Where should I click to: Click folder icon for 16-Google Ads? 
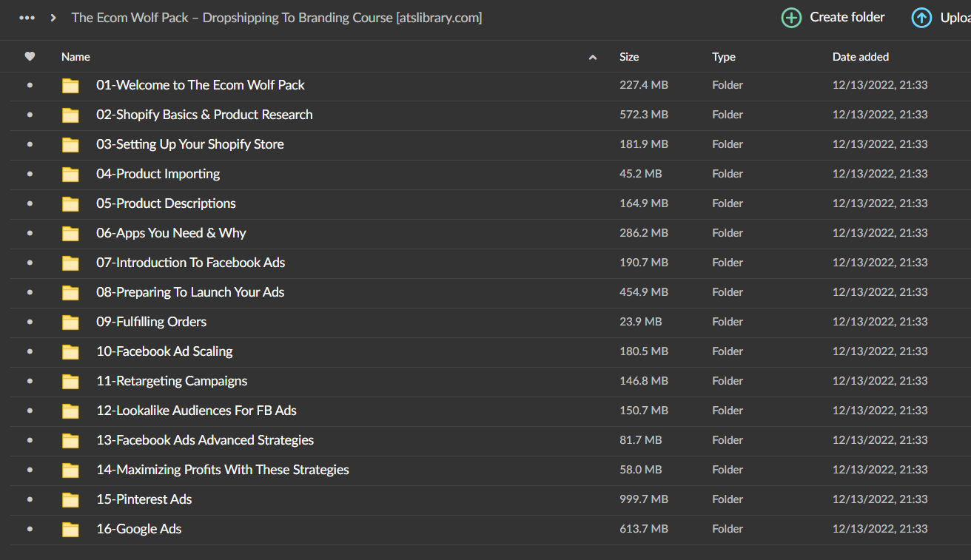tap(70, 530)
